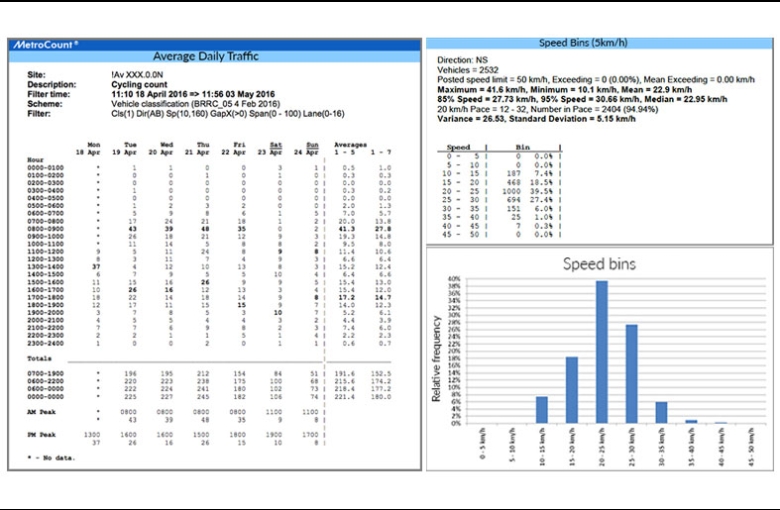The height and width of the screenshot is (510, 780).
Task: Select the bins table value '694 27.4%'
Action: (529, 200)
